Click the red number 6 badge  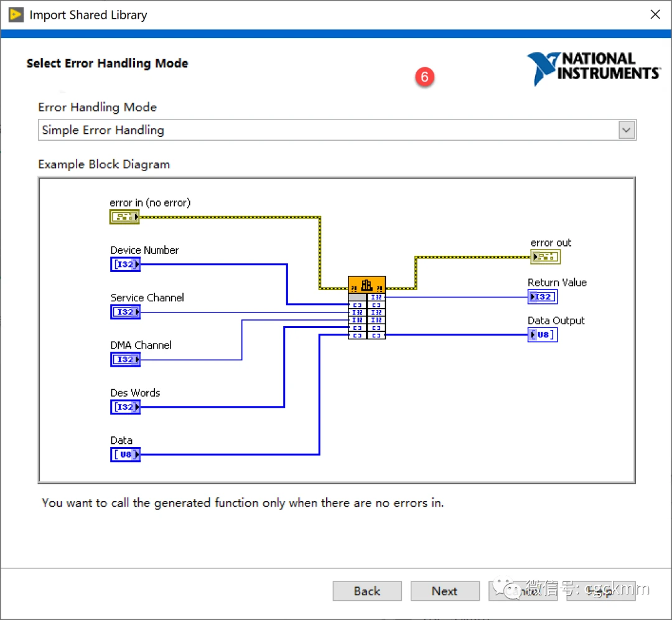[425, 77]
